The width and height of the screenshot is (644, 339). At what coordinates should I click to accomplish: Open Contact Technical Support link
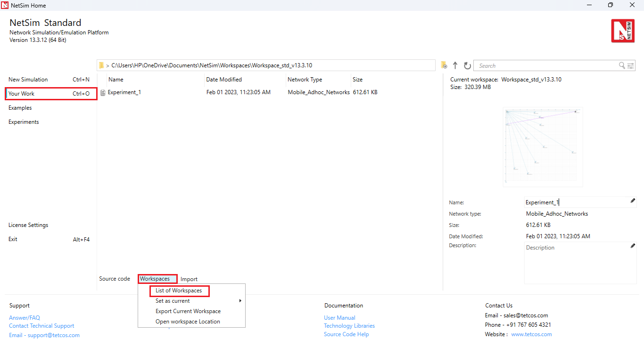coord(41,326)
